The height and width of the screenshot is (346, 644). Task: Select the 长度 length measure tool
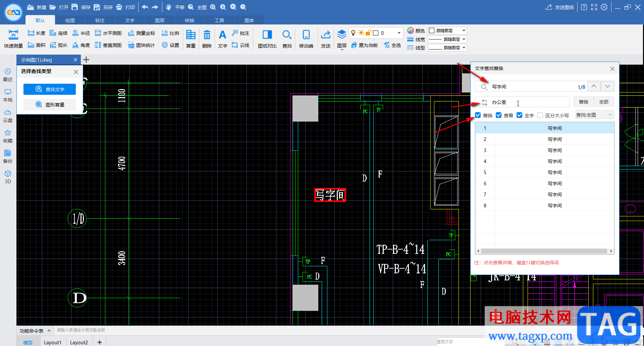pyautogui.click(x=37, y=33)
